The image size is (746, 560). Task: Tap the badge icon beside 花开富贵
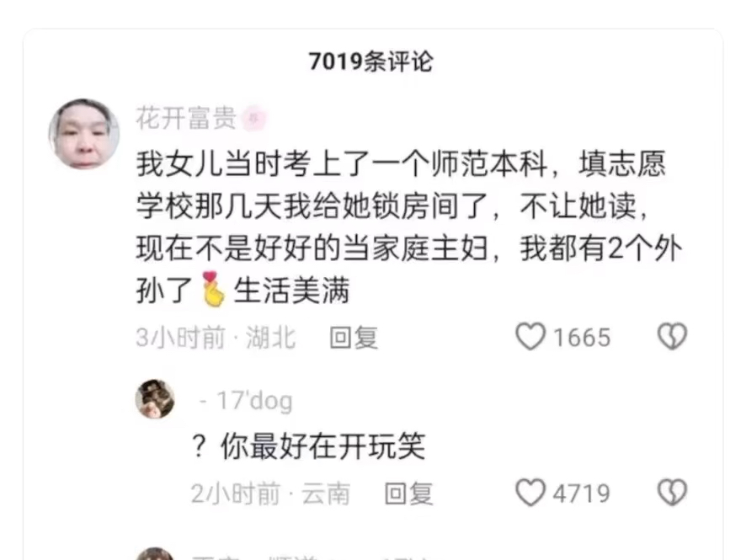[x=253, y=119]
